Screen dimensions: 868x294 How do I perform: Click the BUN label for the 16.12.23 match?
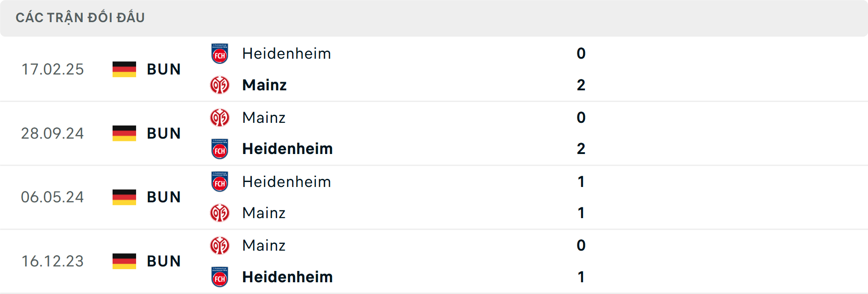(164, 261)
